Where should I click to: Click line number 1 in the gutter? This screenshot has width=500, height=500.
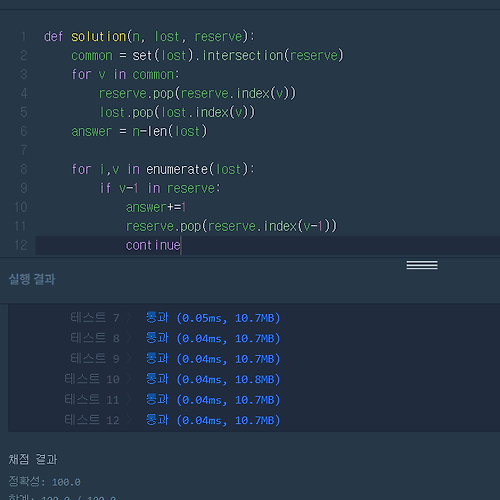click(x=23, y=36)
